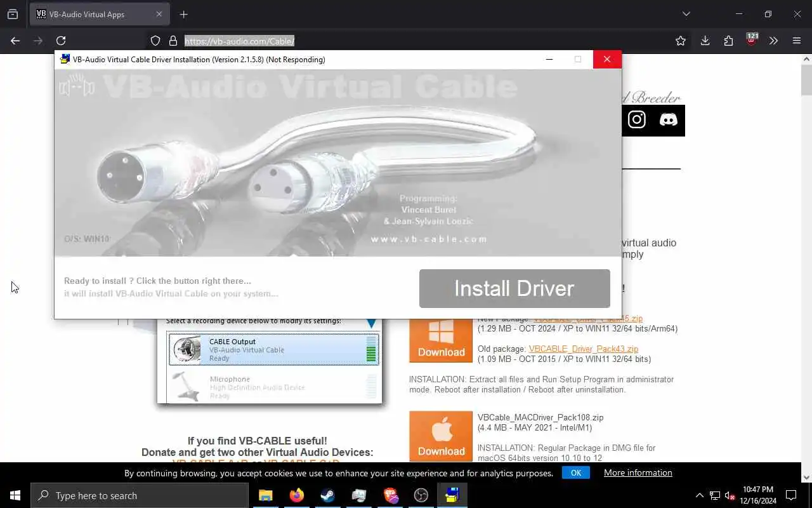The width and height of the screenshot is (812, 508).
Task: Open the Windows Start menu
Action: coord(15,495)
